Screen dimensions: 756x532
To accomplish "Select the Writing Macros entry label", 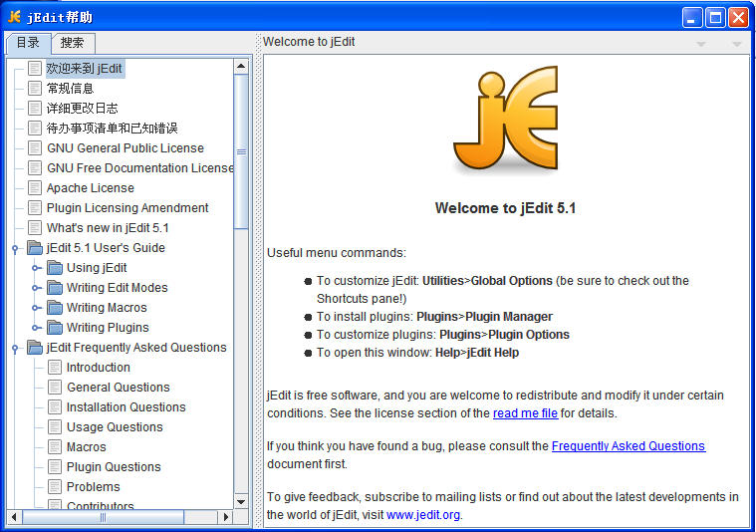I will [x=107, y=308].
